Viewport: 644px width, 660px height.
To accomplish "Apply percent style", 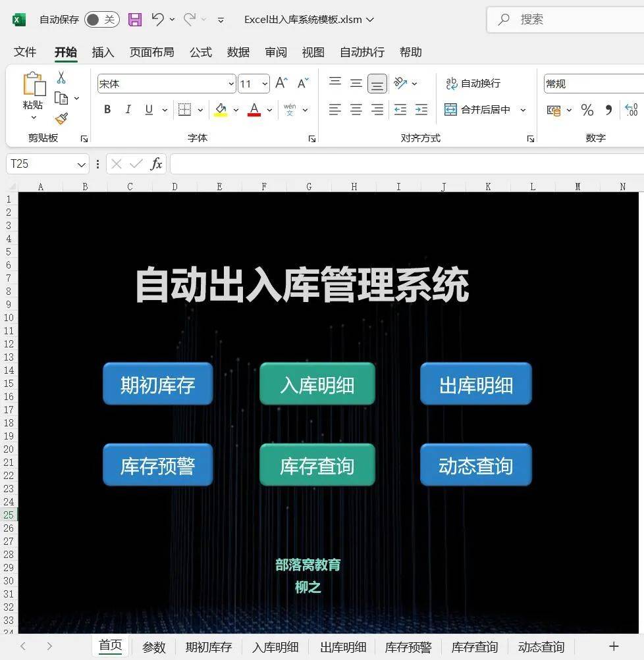I will tap(587, 111).
